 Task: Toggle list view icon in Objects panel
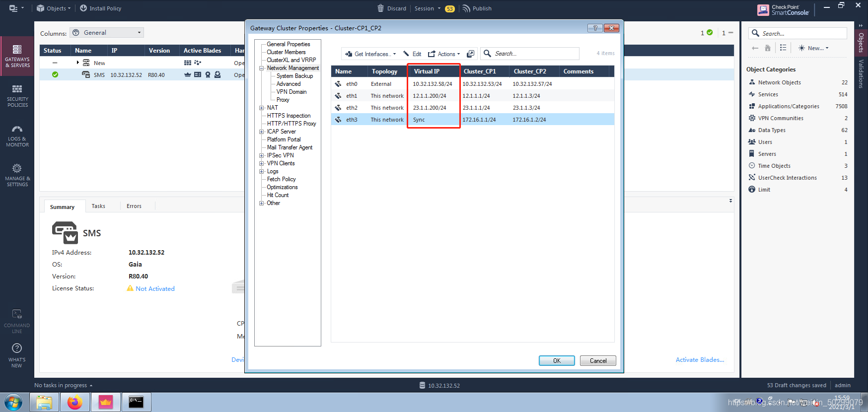coord(783,48)
